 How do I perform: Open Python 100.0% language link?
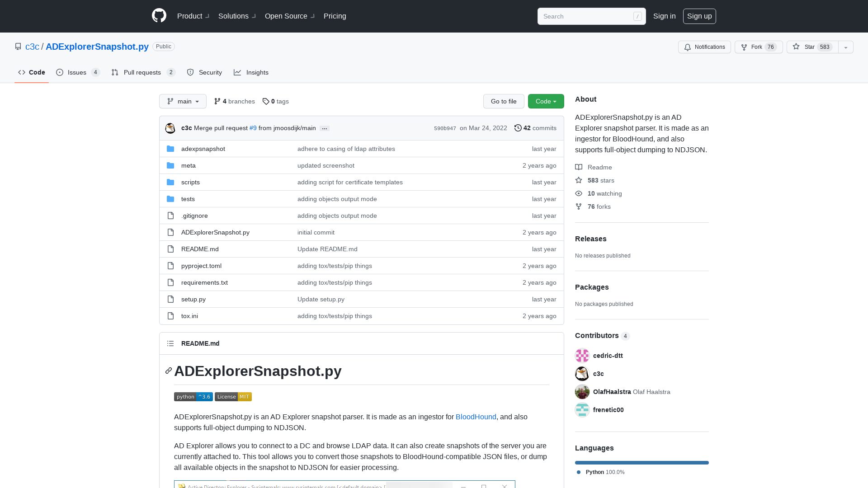[x=601, y=472]
